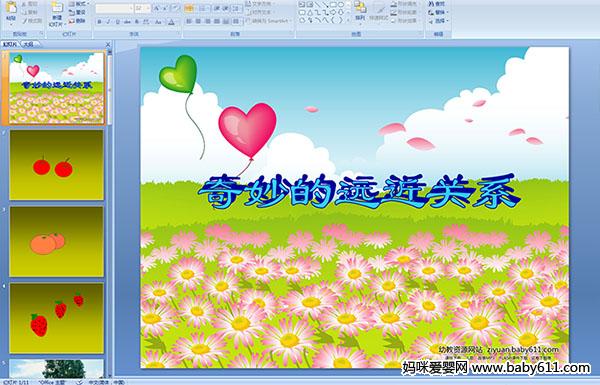Select the strawberries slide thumbnail
Image resolution: width=600 pixels, height=385 pixels.
coord(57,318)
